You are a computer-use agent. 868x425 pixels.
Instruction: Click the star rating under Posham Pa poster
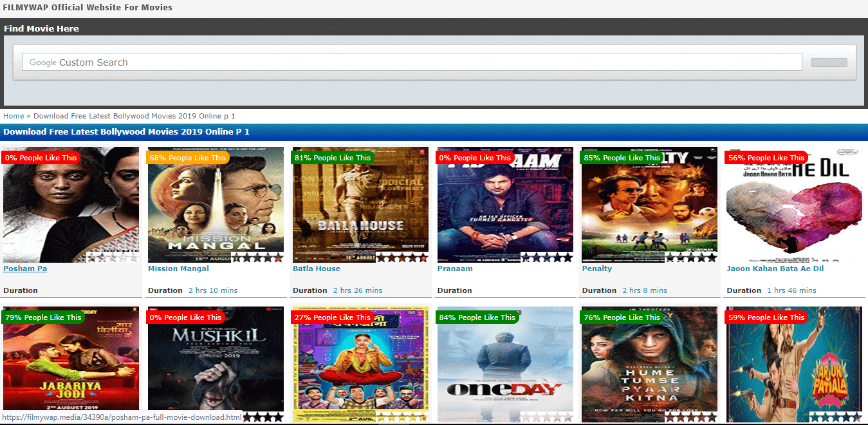[113, 258]
